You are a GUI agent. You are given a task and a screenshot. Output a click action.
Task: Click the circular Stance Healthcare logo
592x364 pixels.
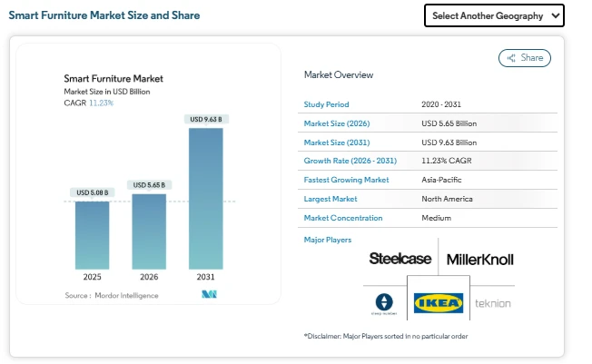pyautogui.click(x=383, y=303)
